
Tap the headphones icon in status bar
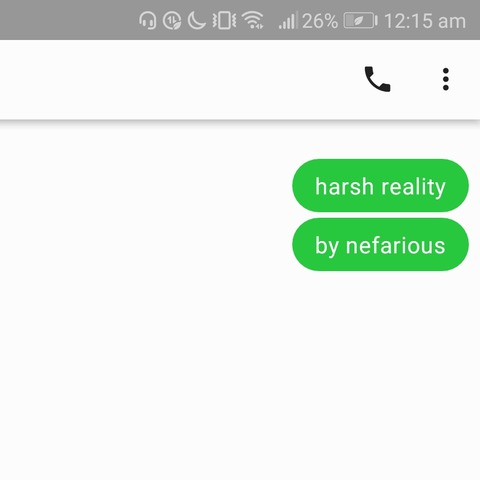[x=147, y=21]
